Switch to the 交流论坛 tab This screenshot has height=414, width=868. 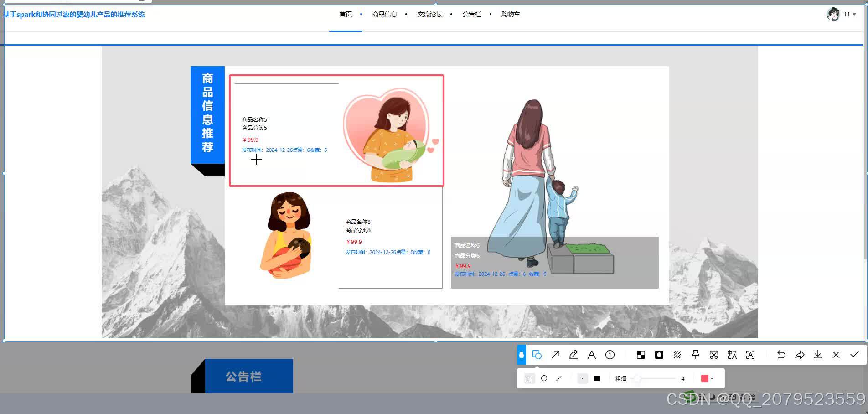(x=429, y=14)
